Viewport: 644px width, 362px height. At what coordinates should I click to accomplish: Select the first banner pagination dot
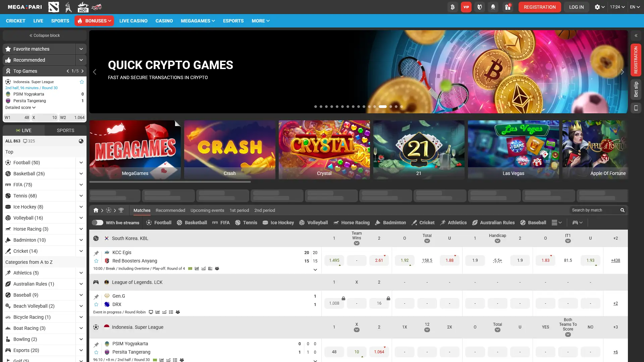pos(315,107)
